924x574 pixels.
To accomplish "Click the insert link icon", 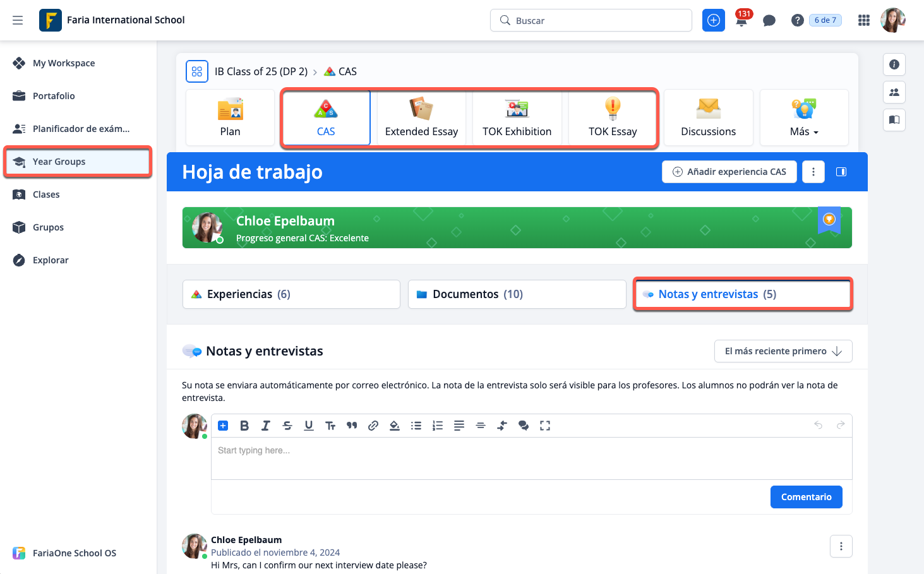I will pyautogui.click(x=373, y=426).
